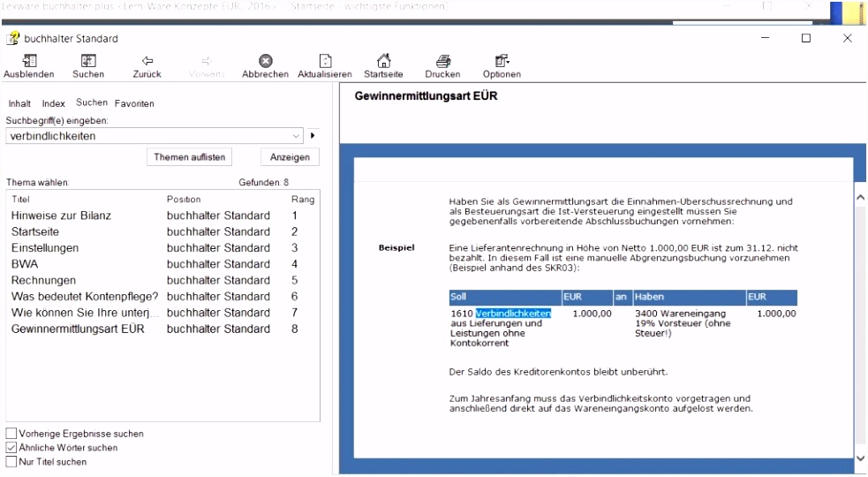Switch to the Index tab
868x477 pixels.
[53, 103]
